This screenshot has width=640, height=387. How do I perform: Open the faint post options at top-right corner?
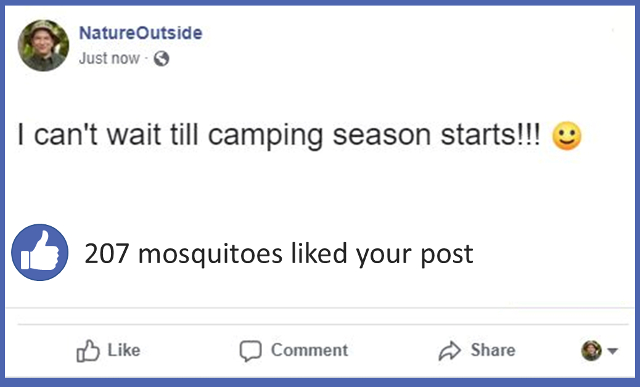(x=613, y=30)
